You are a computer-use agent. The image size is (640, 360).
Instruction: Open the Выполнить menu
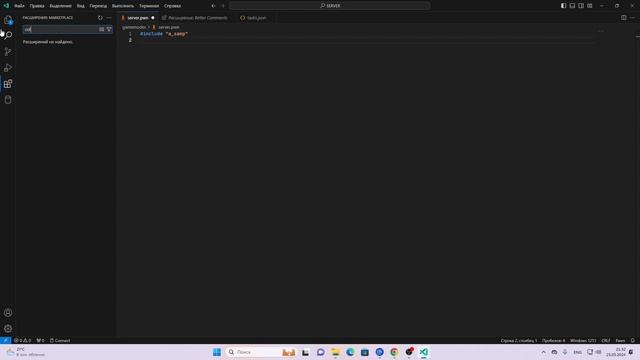pyautogui.click(x=123, y=6)
